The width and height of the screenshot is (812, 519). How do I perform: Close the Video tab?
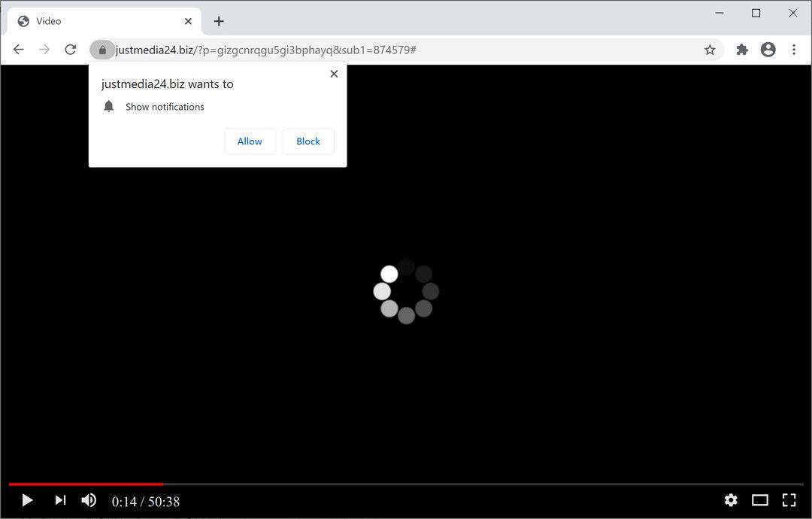pyautogui.click(x=188, y=21)
